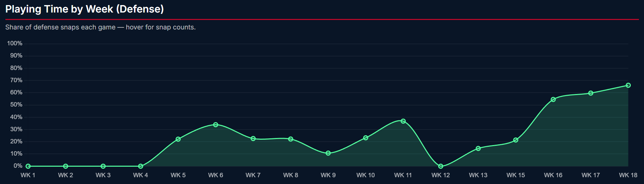This screenshot has width=644, height=184.
Task: Click the 'WK 13' x-axis label
Action: pos(478,175)
